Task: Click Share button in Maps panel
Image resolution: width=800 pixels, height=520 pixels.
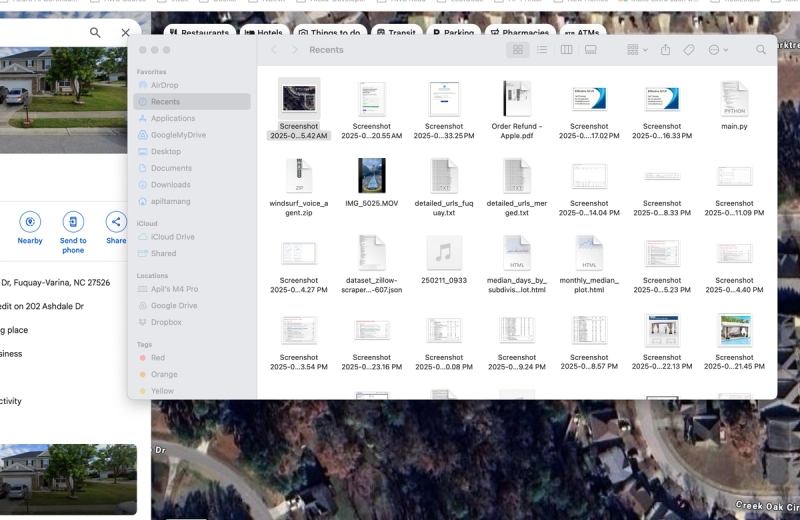Action: 116,228
